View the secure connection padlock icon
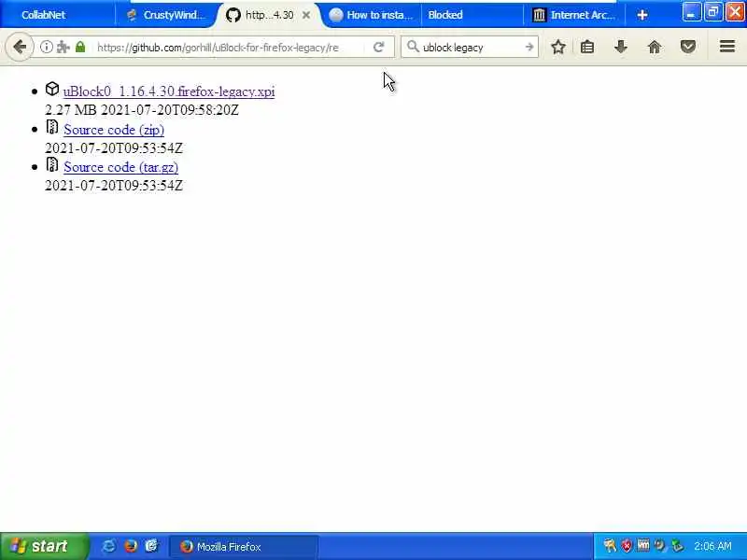Screen dimensions: 747x560 click(x=80, y=48)
